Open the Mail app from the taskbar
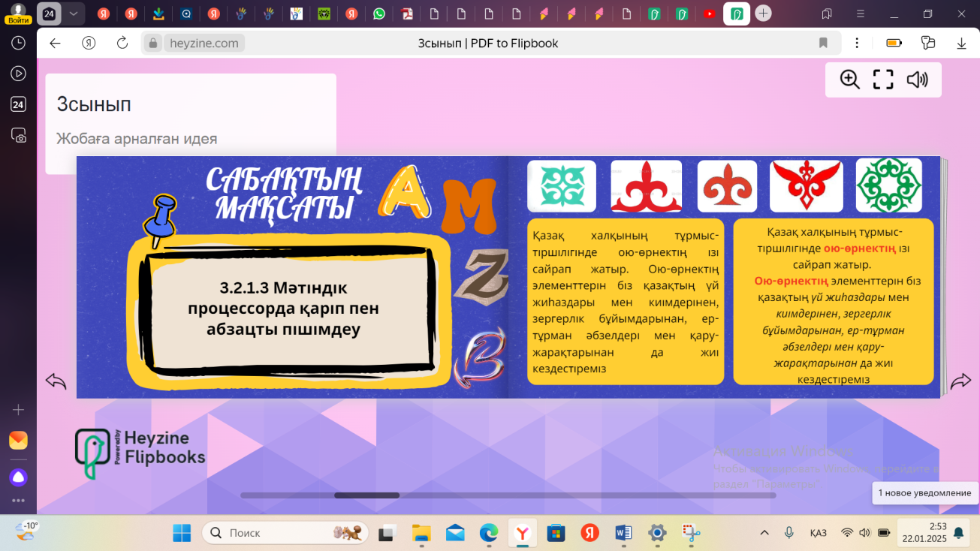Image resolution: width=980 pixels, height=551 pixels. click(454, 533)
